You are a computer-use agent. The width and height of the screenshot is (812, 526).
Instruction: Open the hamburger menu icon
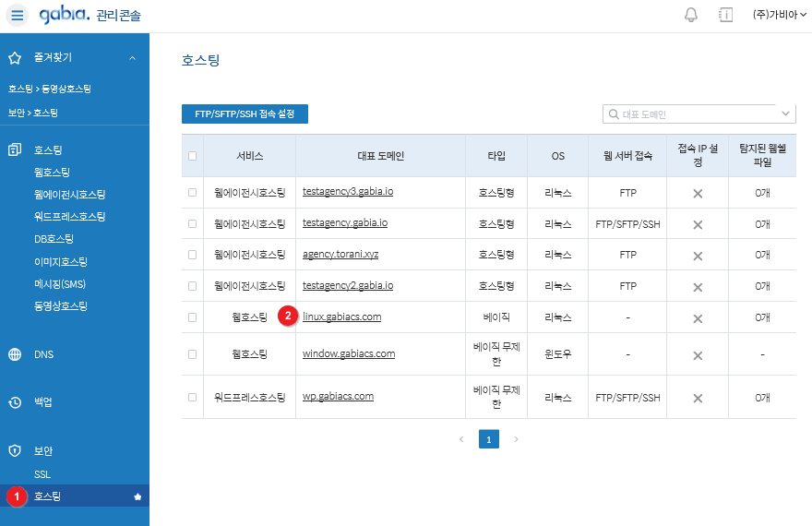[x=18, y=15]
